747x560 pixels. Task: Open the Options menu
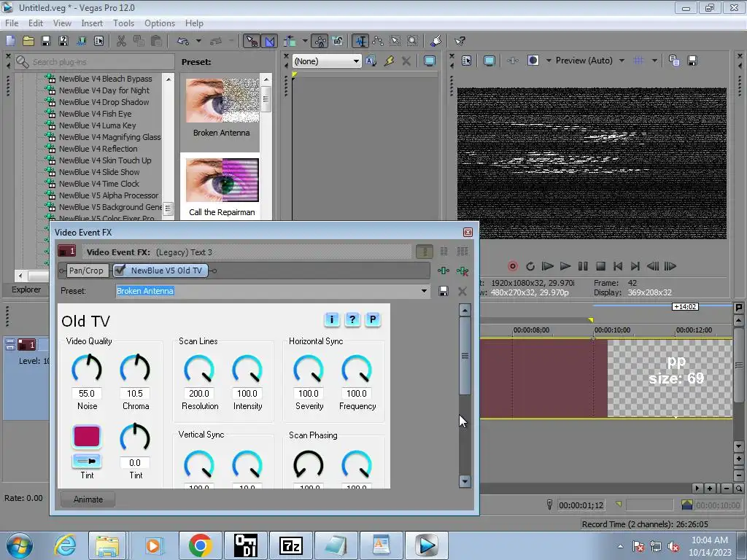click(x=160, y=23)
